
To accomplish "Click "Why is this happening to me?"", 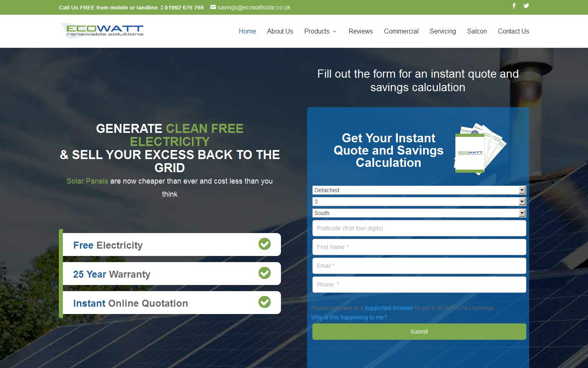I will pos(349,317).
